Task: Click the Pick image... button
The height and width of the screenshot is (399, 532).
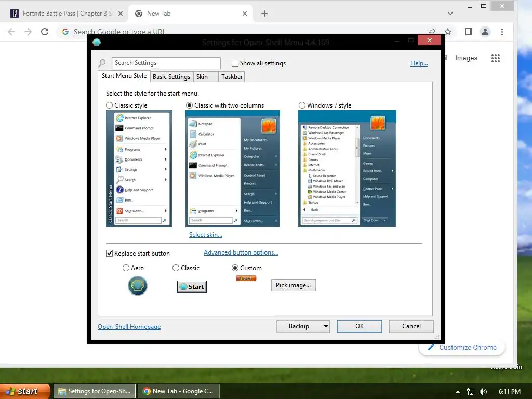Action: (293, 285)
